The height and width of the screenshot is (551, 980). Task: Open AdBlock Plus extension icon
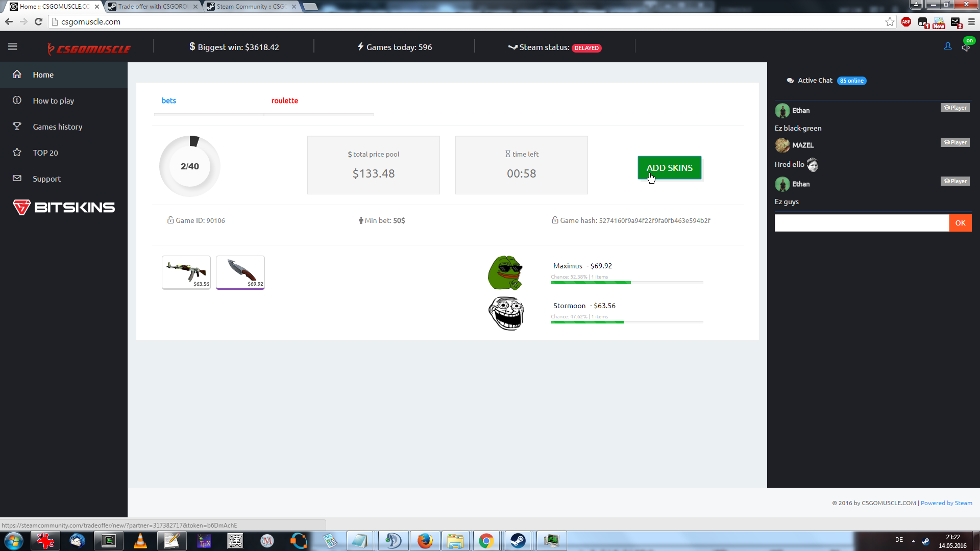point(906,22)
